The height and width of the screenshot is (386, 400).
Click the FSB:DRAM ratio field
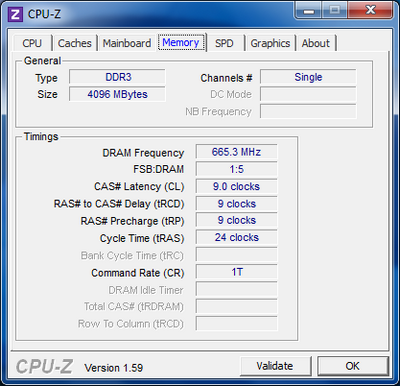click(x=236, y=169)
